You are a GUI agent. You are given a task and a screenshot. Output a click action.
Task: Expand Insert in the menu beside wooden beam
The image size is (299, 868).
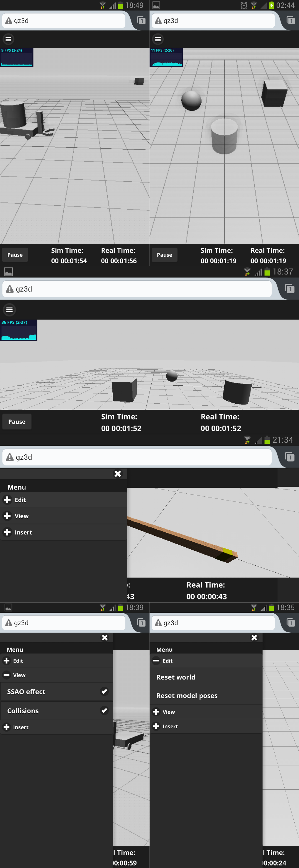point(23,532)
